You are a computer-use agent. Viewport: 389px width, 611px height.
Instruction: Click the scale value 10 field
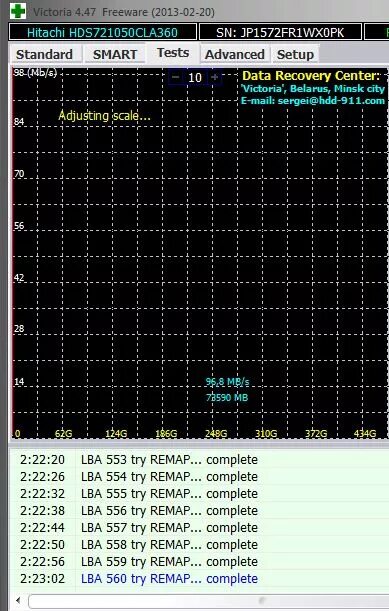tap(195, 77)
